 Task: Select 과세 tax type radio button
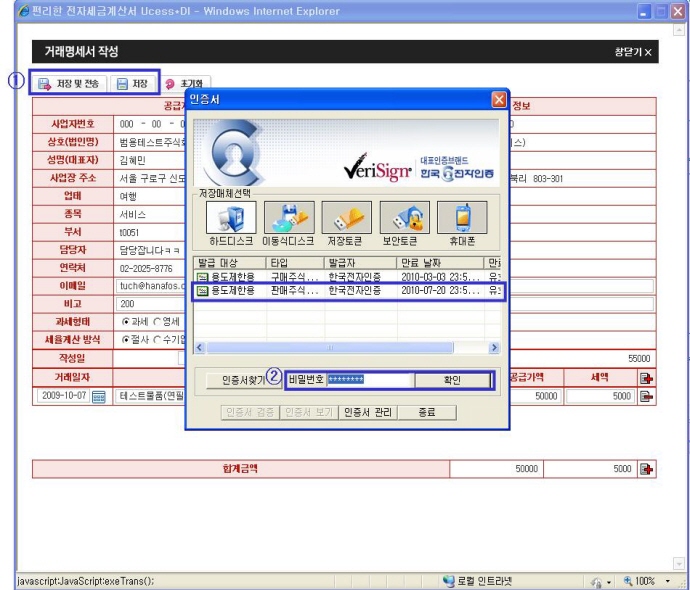126,321
